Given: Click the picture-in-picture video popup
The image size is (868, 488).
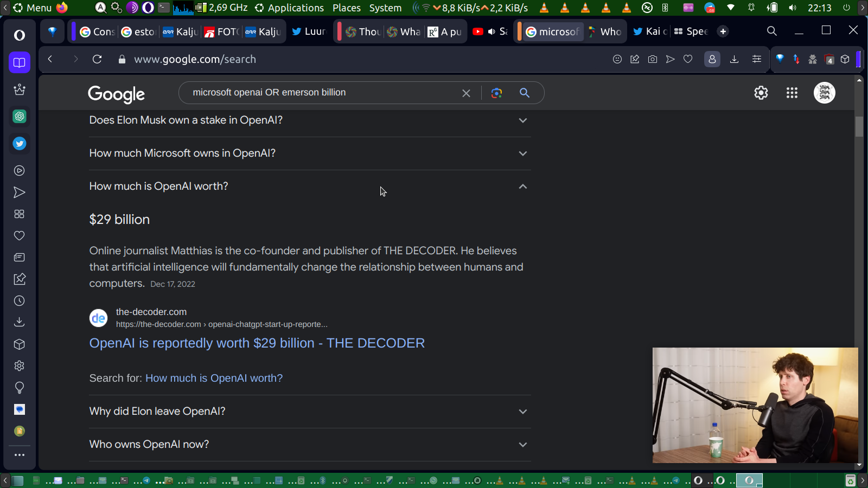Looking at the screenshot, I should 755,405.
